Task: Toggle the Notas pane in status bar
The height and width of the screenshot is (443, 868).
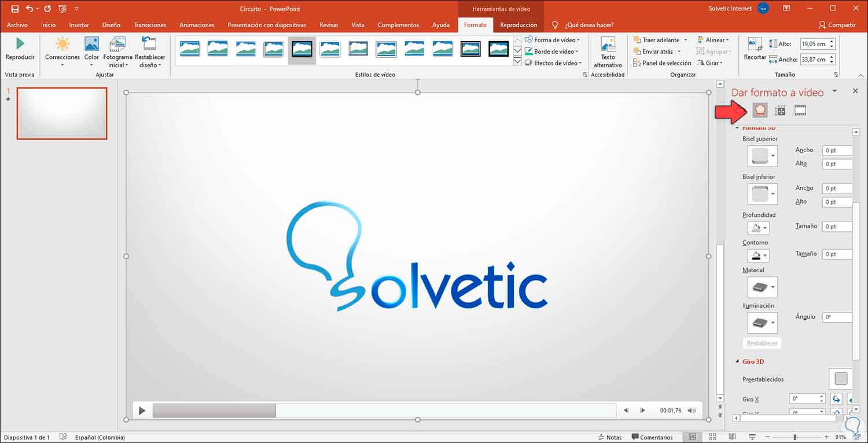Action: coord(609,437)
